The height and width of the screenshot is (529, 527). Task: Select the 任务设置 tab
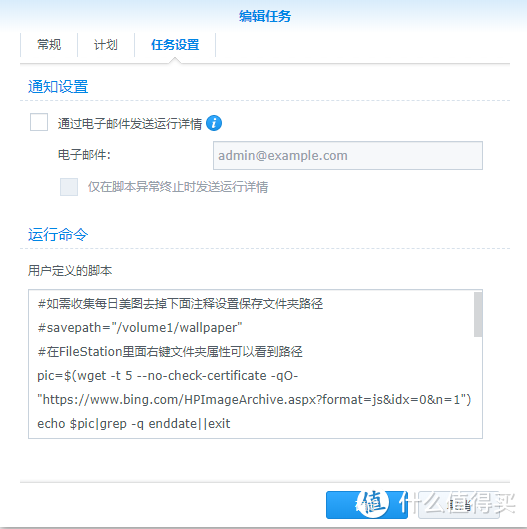tap(175, 45)
